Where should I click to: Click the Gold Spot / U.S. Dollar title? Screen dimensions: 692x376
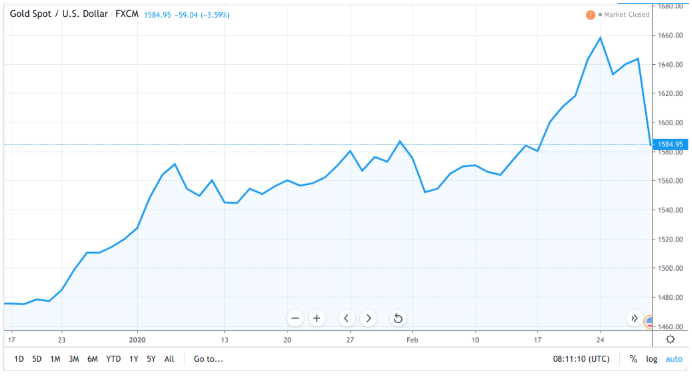[x=59, y=14]
